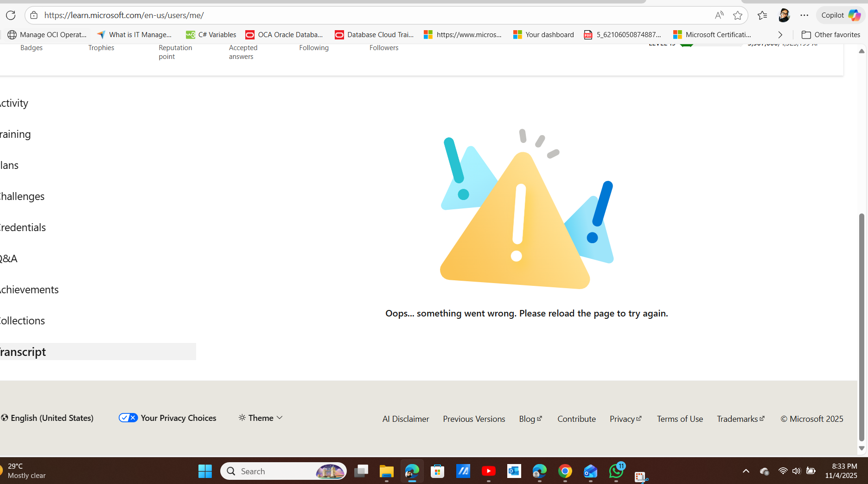Open the Blog footer link
The height and width of the screenshot is (484, 868).
point(530,419)
